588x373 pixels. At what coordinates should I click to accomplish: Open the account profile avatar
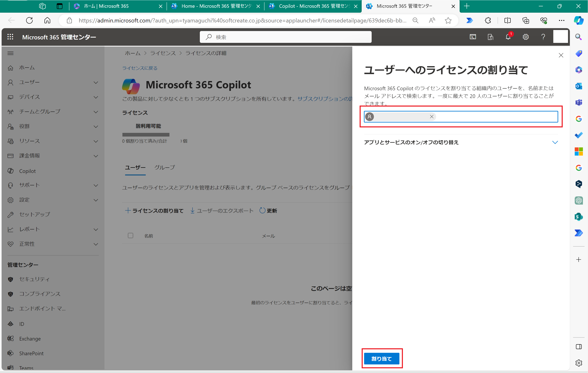[560, 37]
